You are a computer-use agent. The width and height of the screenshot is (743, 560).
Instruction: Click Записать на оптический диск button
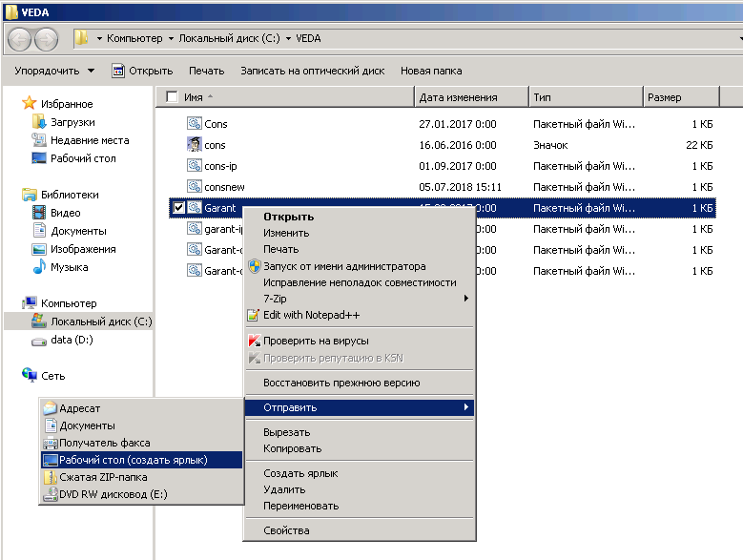coord(312,71)
